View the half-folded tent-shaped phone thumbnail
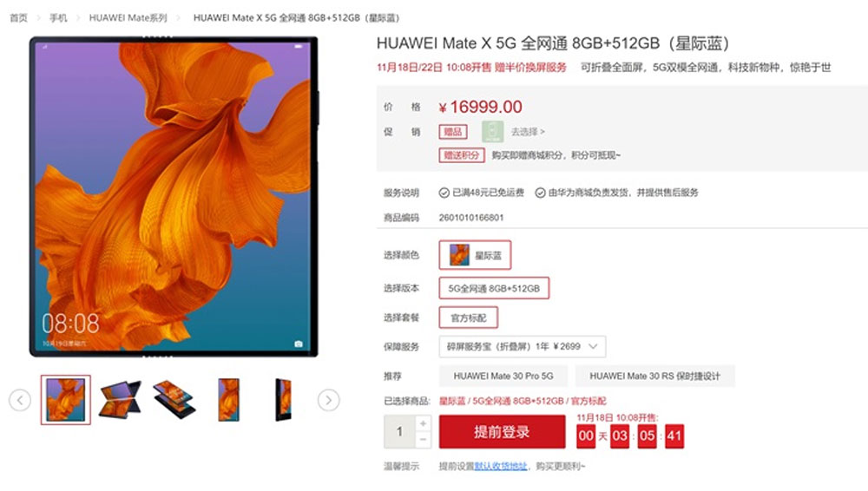 click(120, 400)
